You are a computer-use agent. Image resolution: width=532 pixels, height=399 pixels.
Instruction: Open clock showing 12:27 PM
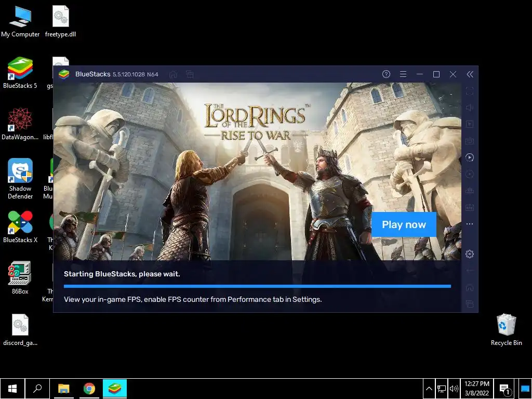pos(477,389)
